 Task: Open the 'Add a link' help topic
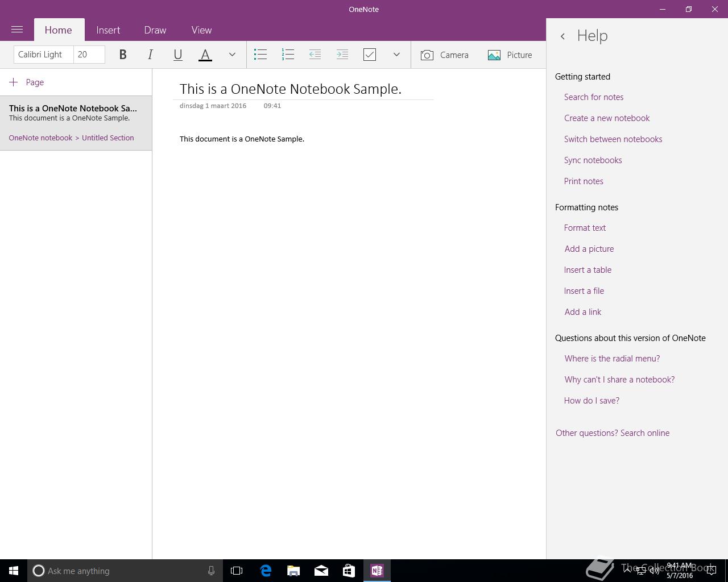click(583, 312)
